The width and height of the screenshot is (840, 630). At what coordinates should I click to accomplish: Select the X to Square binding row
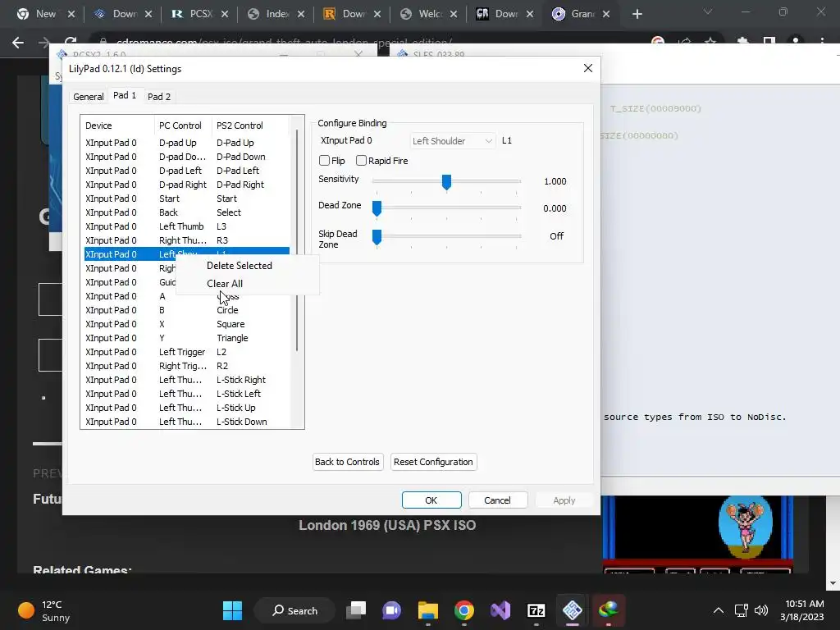pyautogui.click(x=186, y=324)
